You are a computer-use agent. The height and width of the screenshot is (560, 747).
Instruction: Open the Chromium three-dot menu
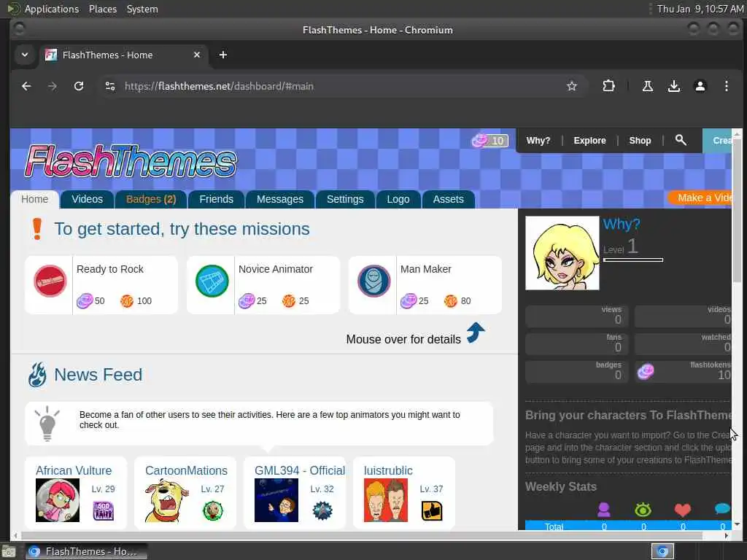[726, 86]
